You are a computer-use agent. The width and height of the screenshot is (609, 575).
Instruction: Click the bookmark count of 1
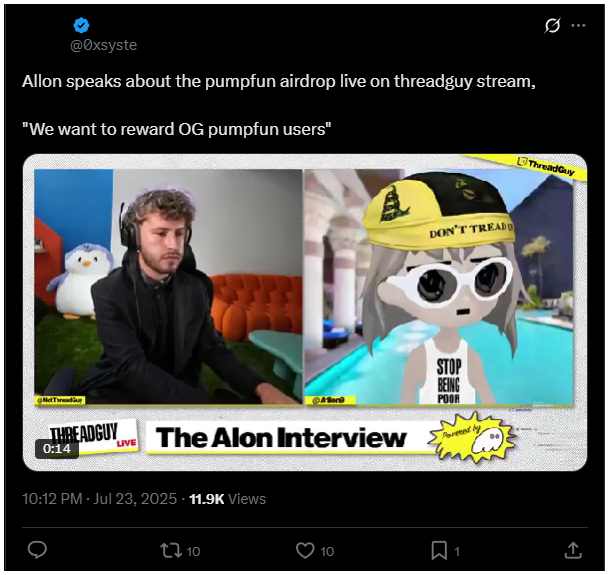pos(457,551)
